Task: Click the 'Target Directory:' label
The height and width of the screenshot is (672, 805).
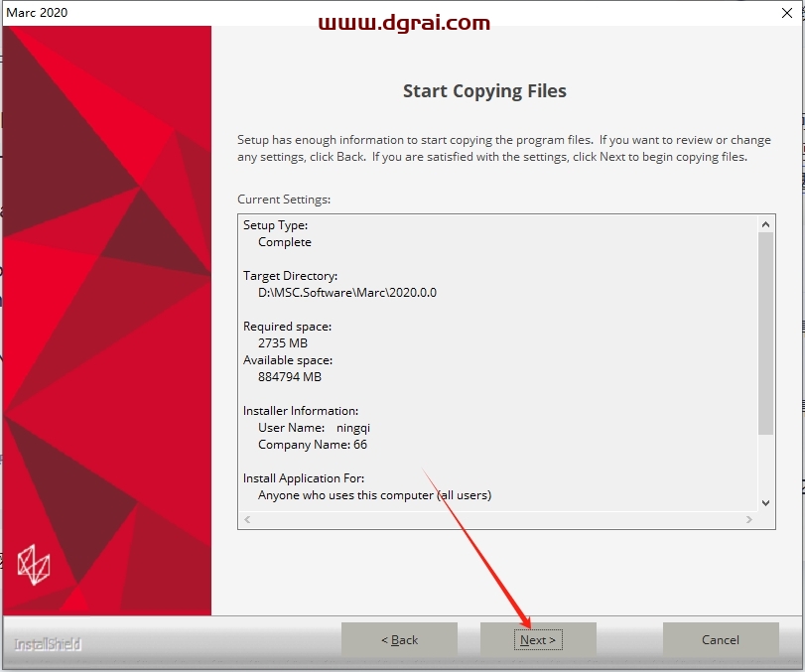Action: (290, 276)
